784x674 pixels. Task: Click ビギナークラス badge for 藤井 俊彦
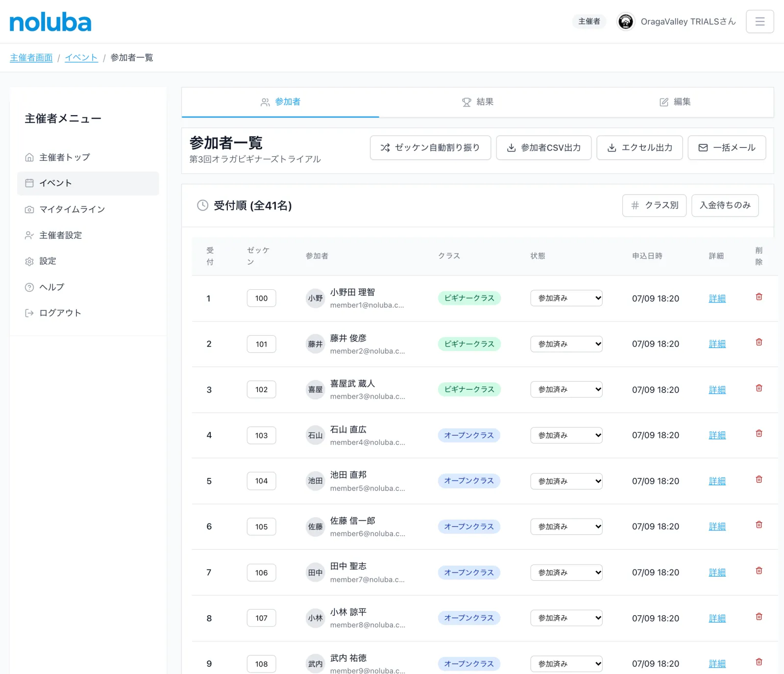[469, 344]
